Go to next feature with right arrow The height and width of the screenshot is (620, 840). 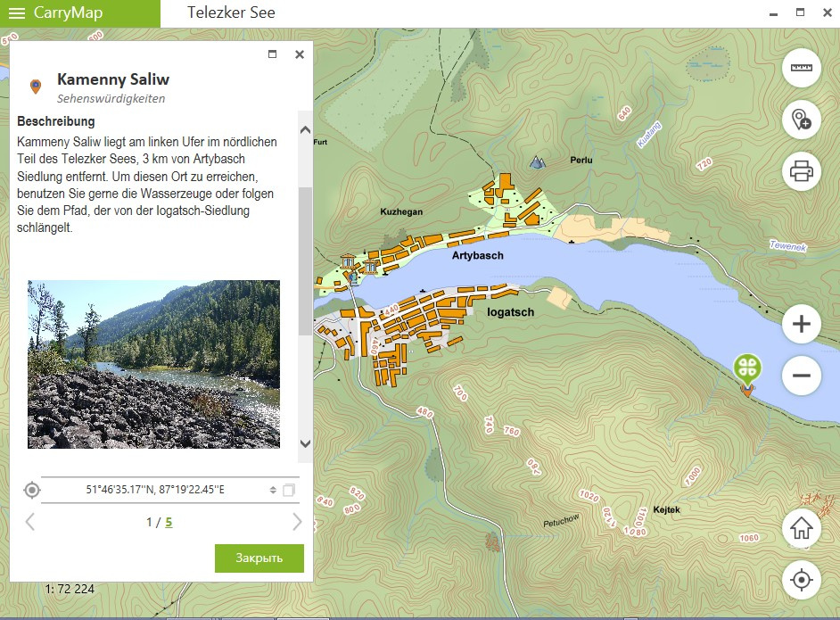coord(297,522)
